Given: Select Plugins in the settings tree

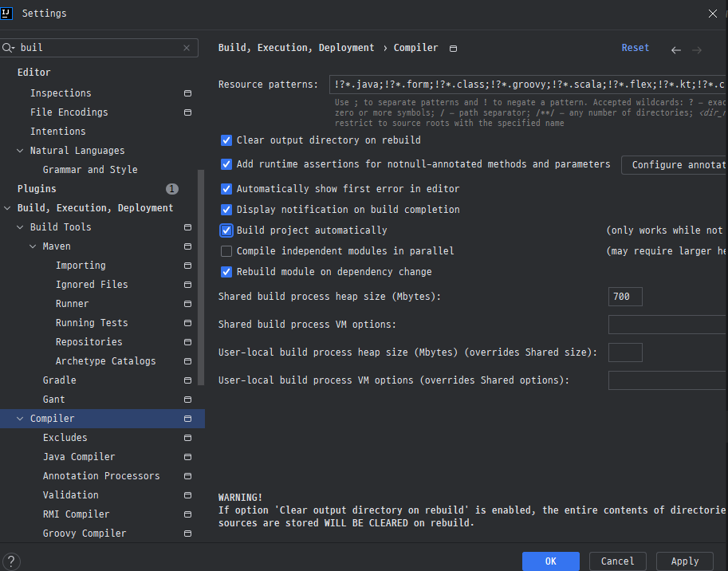Looking at the screenshot, I should [x=37, y=189].
